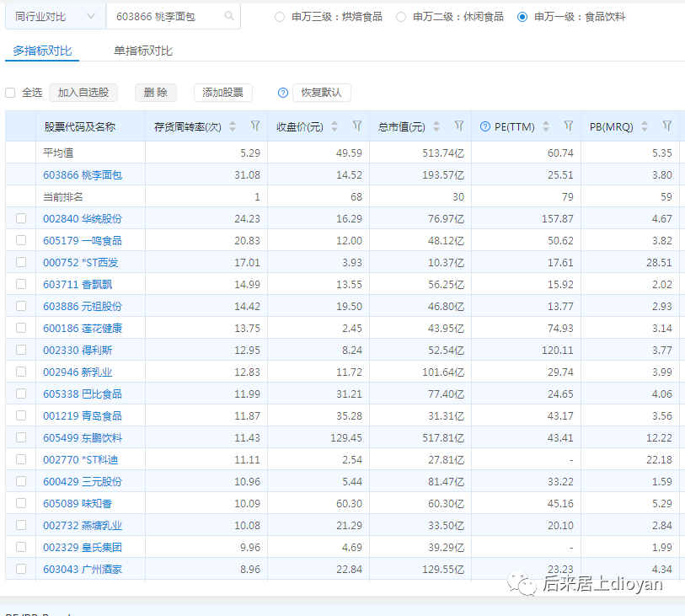Screen dimensions: 685x616
Task: Check the box for 002329 皇氏集团
Action: pos(21,547)
